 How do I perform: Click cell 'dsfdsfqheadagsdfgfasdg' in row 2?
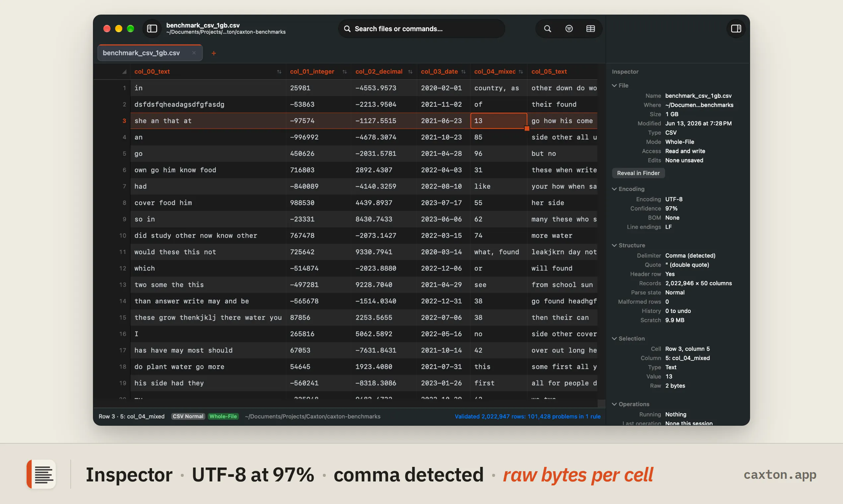coord(208,104)
